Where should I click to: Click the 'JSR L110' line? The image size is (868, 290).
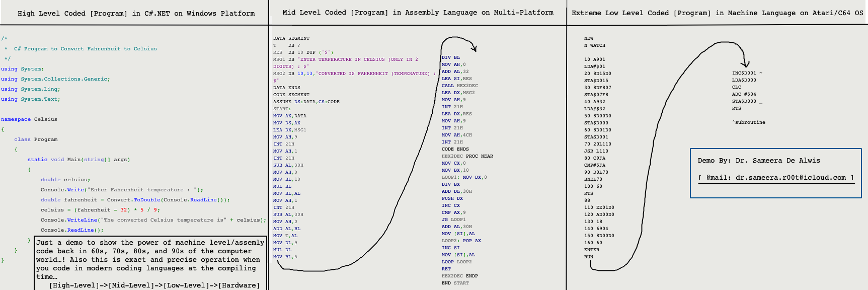(x=596, y=151)
